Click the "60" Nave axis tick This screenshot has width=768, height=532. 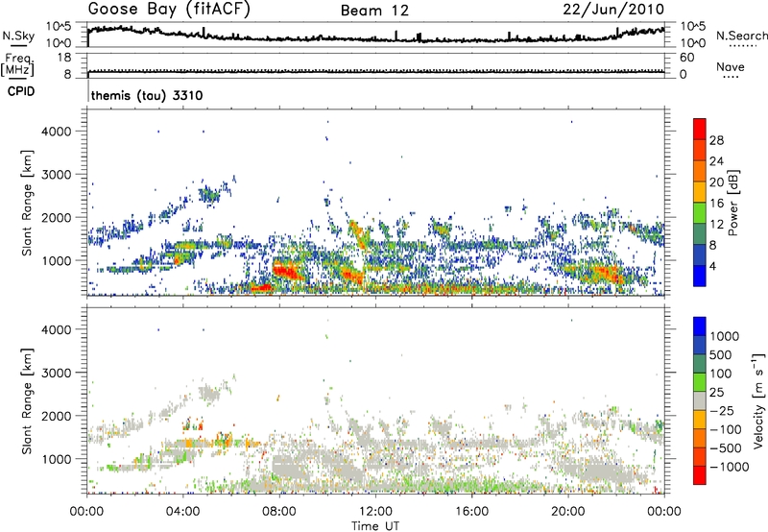tap(687, 58)
